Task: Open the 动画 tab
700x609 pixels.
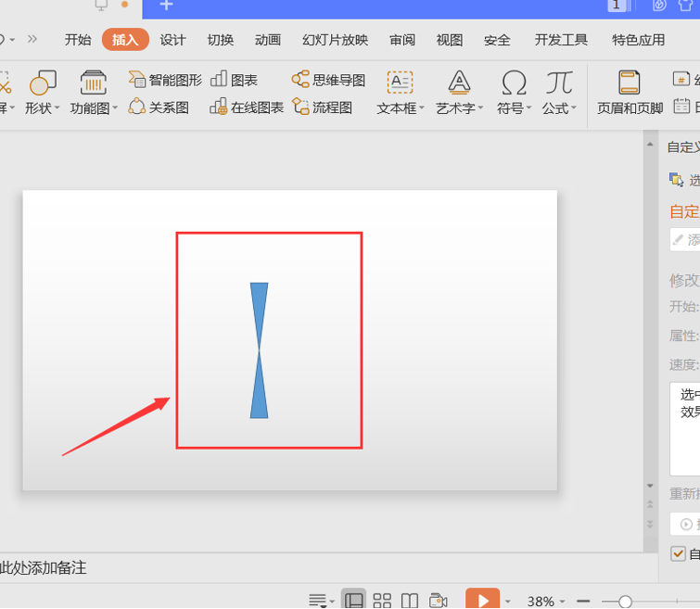Action: tap(268, 40)
